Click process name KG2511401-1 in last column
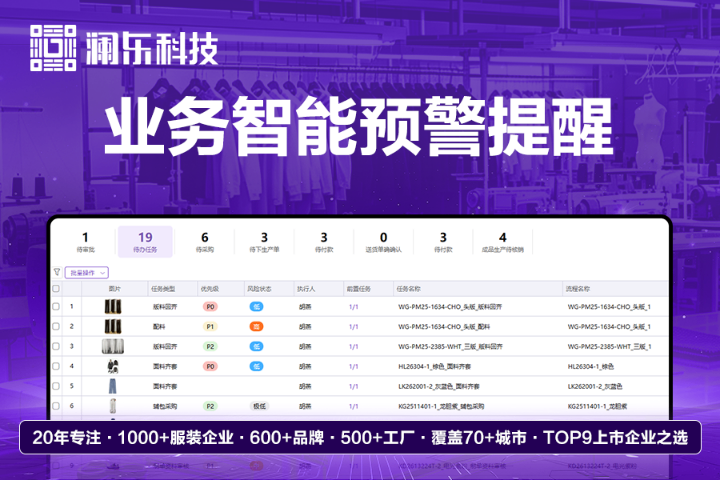720x480 pixels. coord(597,407)
